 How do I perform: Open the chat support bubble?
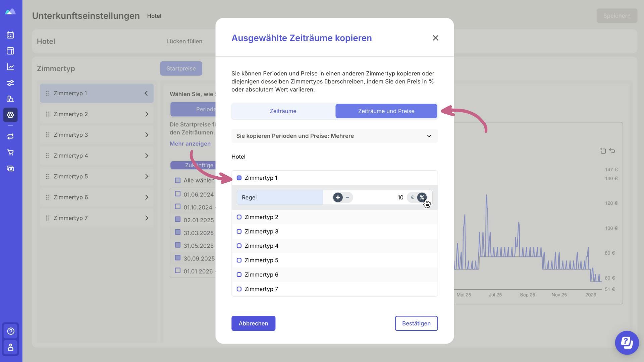click(x=627, y=343)
